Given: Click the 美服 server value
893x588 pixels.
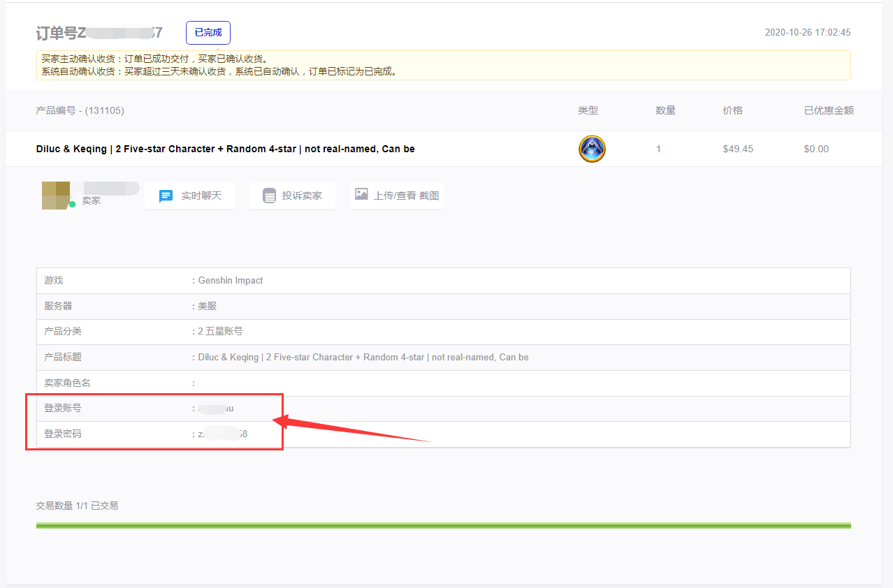Looking at the screenshot, I should point(208,306).
